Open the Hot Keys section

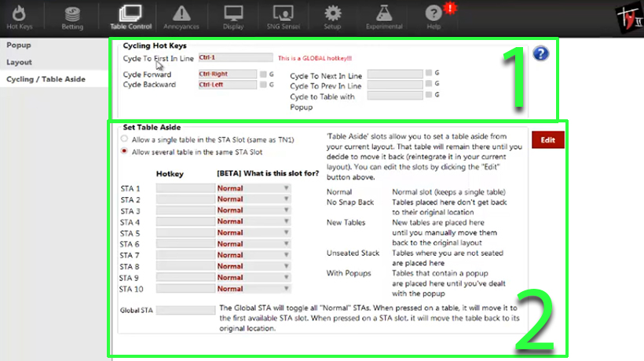pos(19,17)
